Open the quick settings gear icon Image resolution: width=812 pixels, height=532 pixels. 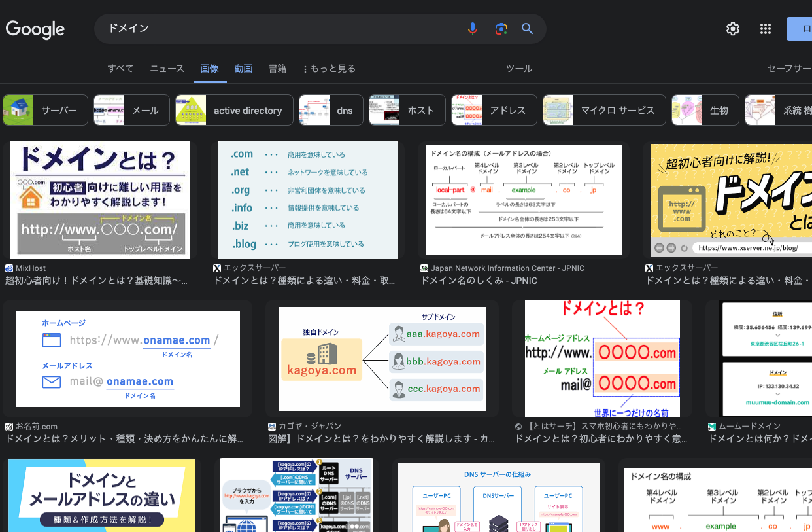pos(732,29)
